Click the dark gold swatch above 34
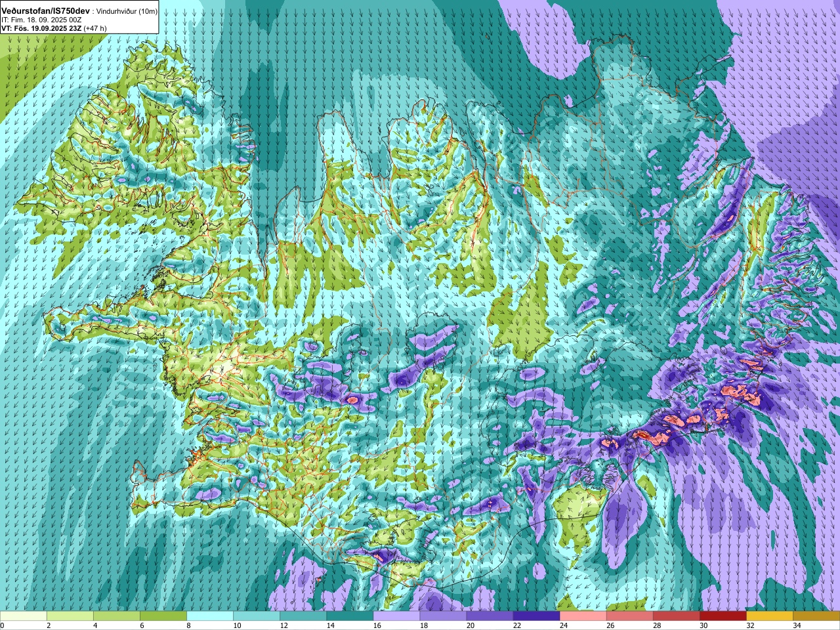The height and width of the screenshot is (630, 840). point(816,616)
